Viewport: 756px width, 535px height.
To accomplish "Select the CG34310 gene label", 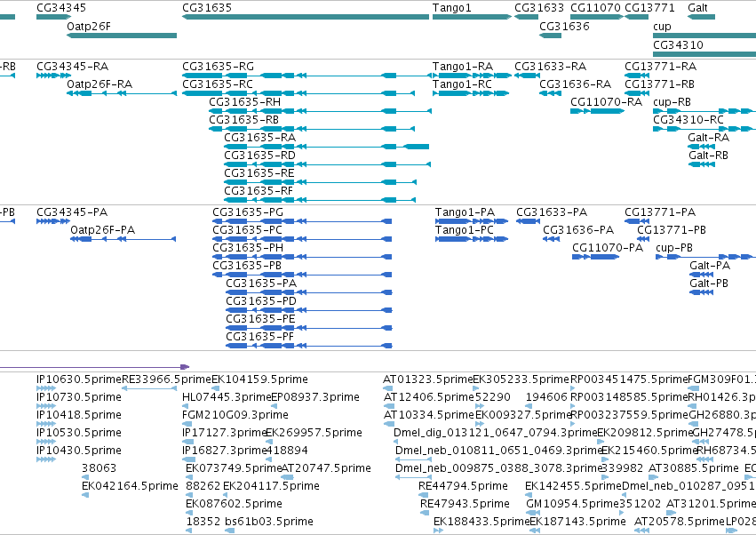I will tap(678, 44).
